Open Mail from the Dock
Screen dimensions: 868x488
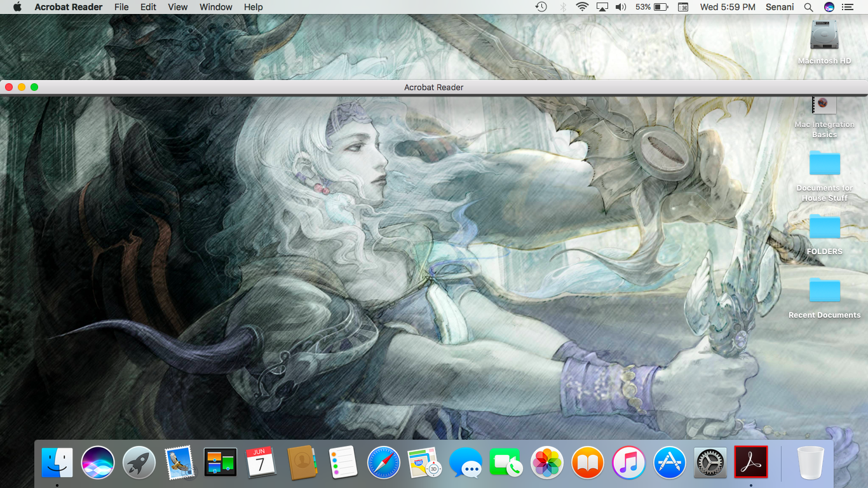click(180, 462)
